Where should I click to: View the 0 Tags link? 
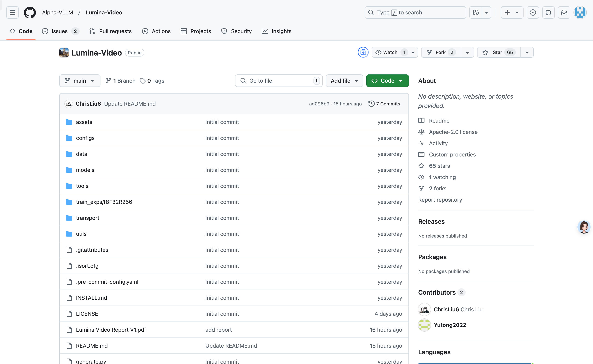point(152,81)
